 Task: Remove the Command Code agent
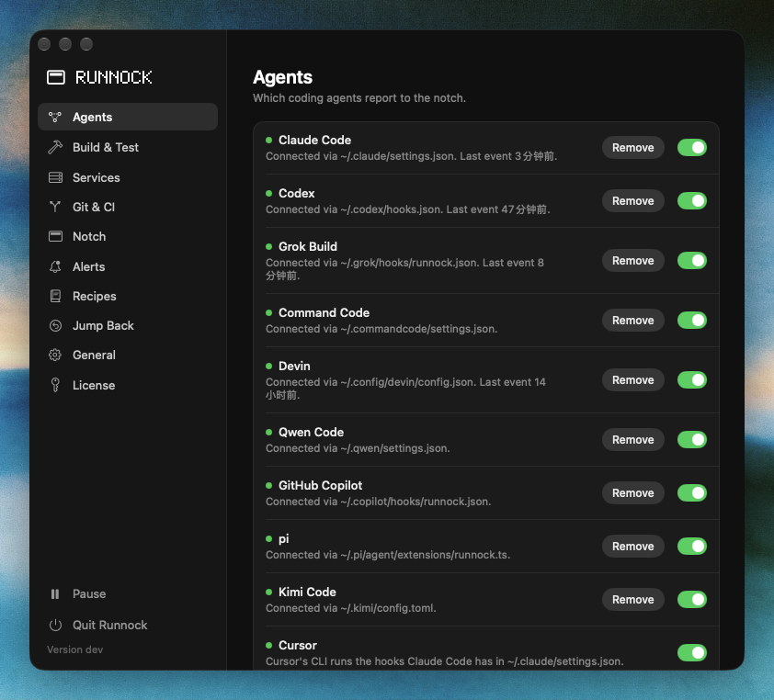632,321
